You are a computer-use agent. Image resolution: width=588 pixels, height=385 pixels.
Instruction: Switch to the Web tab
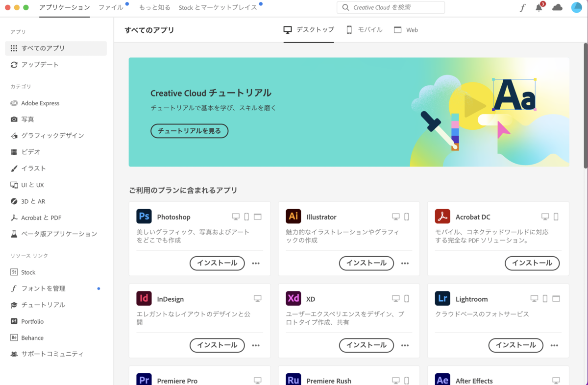coord(406,30)
